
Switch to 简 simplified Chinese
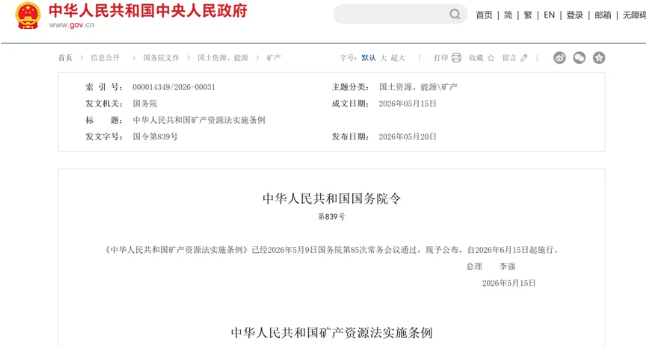(508, 15)
